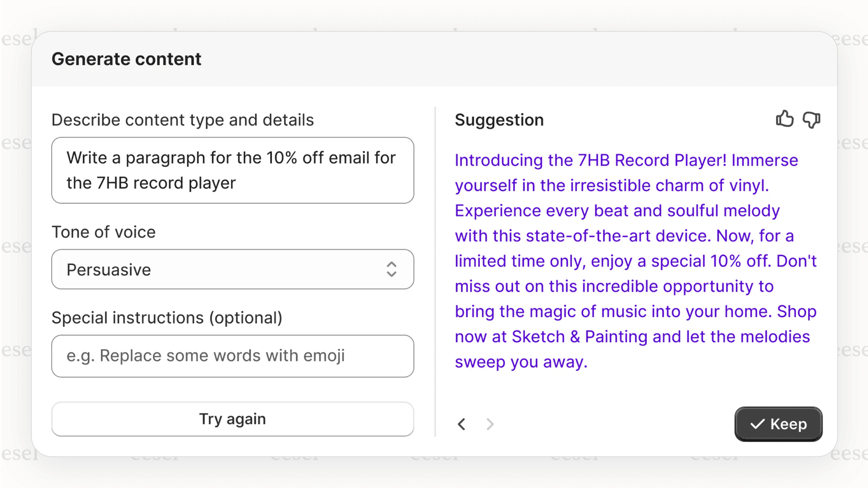The image size is (868, 488).
Task: Change the selected tone from Persuasive
Action: (x=233, y=269)
